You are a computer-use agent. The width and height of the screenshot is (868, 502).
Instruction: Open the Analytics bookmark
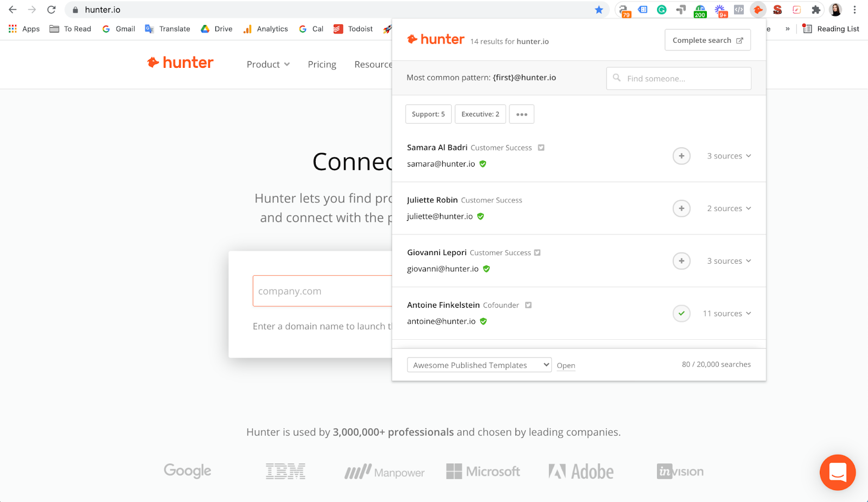pyautogui.click(x=265, y=29)
